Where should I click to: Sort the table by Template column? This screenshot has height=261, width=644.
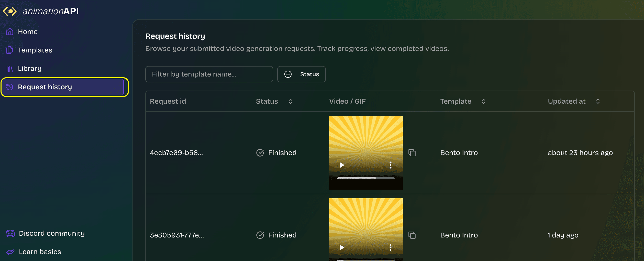(483, 101)
